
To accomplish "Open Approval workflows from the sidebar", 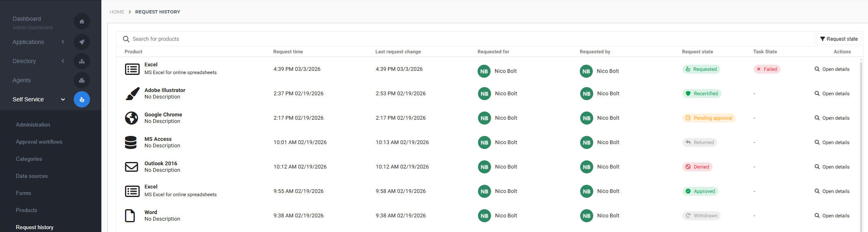I will (x=39, y=142).
